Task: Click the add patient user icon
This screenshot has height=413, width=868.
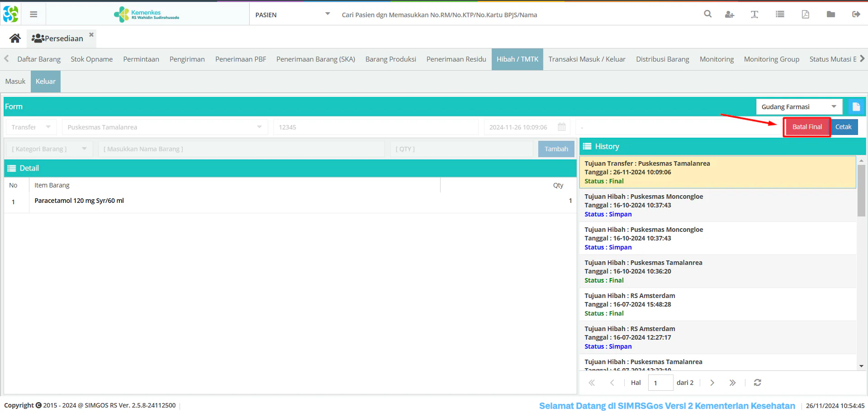Action: (729, 14)
